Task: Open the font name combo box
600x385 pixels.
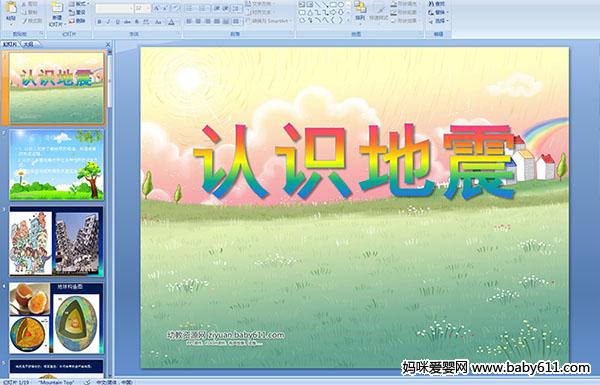Action: tap(114, 8)
